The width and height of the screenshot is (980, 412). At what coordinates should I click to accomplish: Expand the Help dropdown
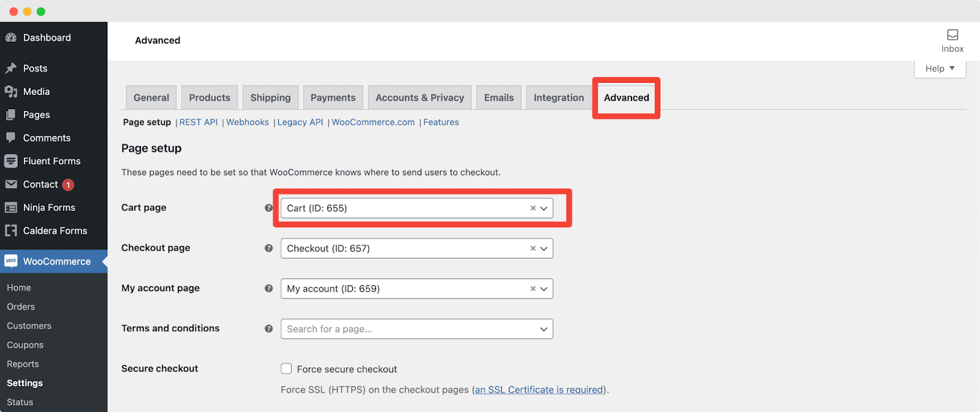pos(940,69)
